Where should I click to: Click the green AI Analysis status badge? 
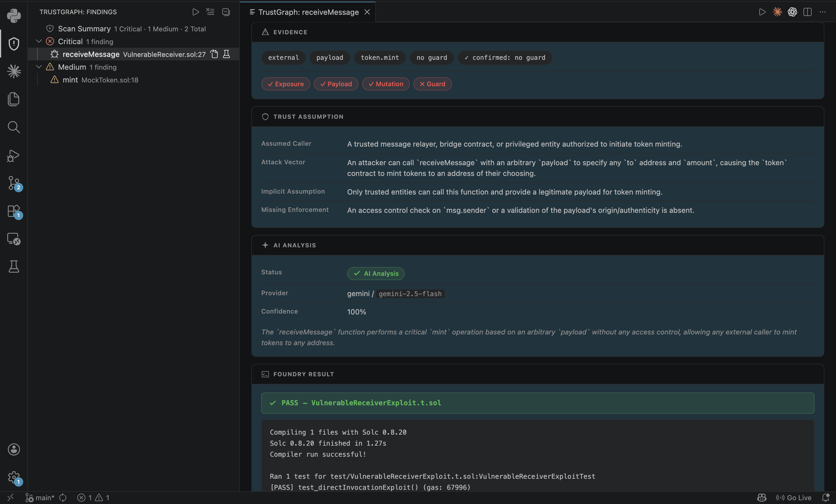(x=376, y=273)
